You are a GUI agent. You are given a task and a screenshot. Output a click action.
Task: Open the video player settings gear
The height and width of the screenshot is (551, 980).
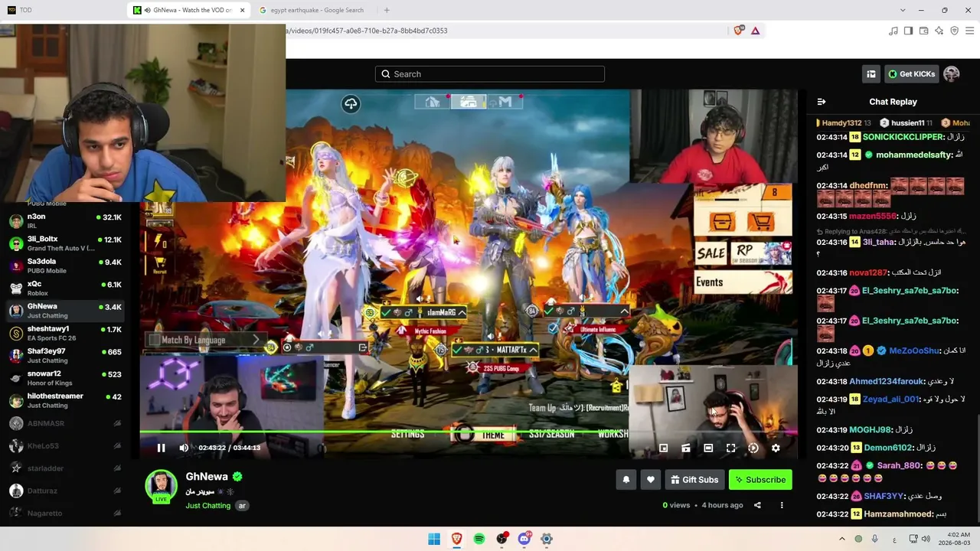(776, 448)
